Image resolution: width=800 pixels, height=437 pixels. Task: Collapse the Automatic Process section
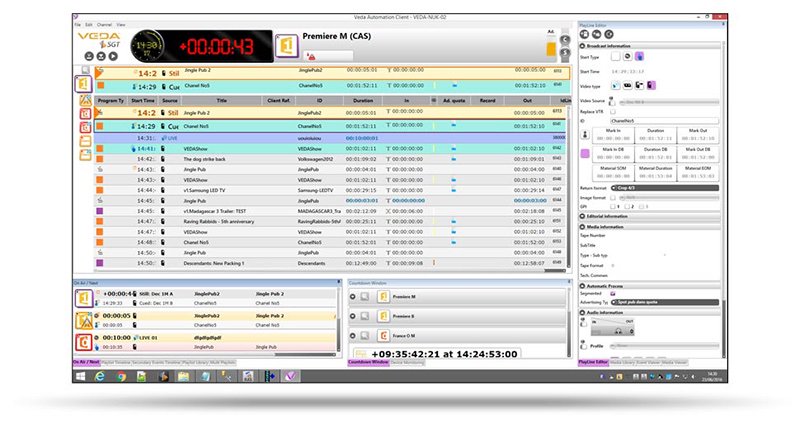[582, 286]
